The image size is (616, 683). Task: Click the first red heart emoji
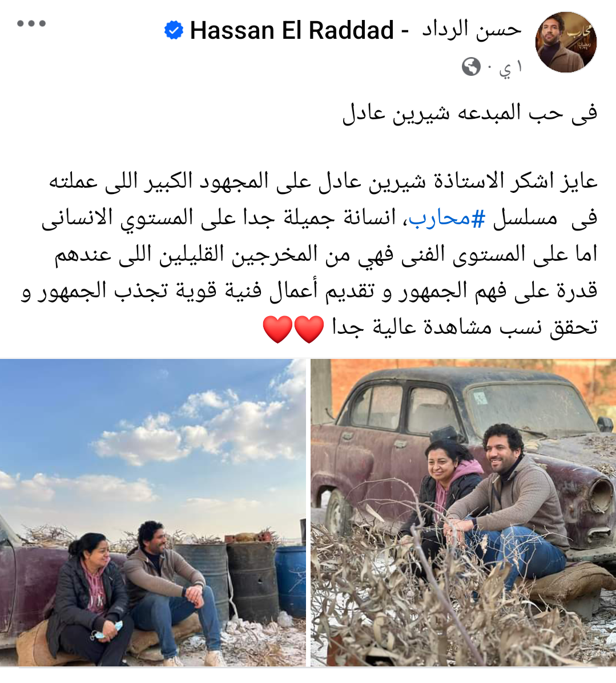(309, 329)
